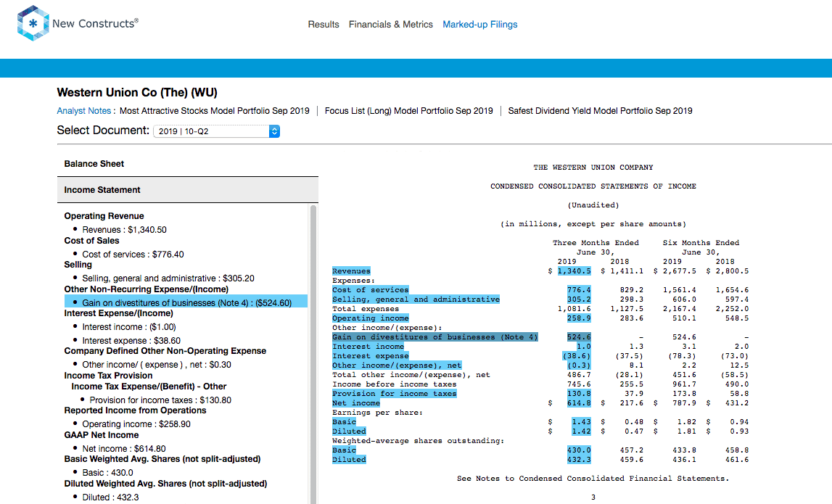Click highlighted 776.4 value in filing

(x=579, y=290)
